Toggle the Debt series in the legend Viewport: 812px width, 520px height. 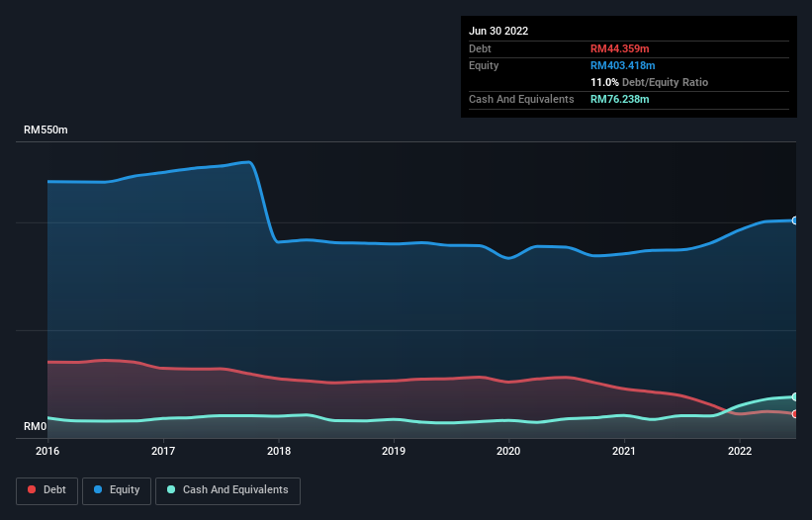[x=47, y=490]
